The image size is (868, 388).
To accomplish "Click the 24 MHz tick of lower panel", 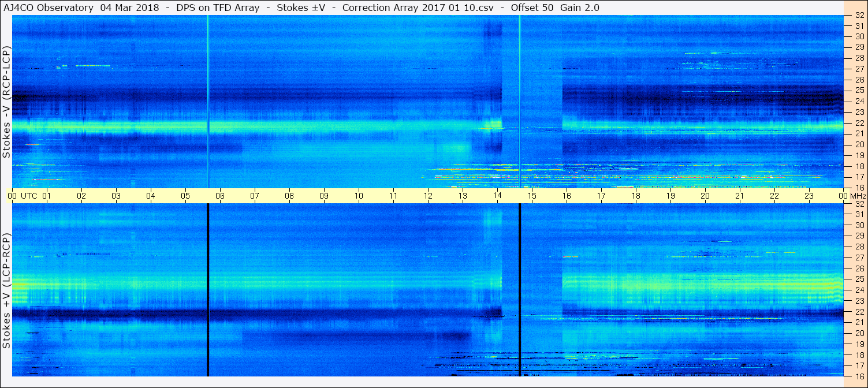I will click(x=859, y=290).
